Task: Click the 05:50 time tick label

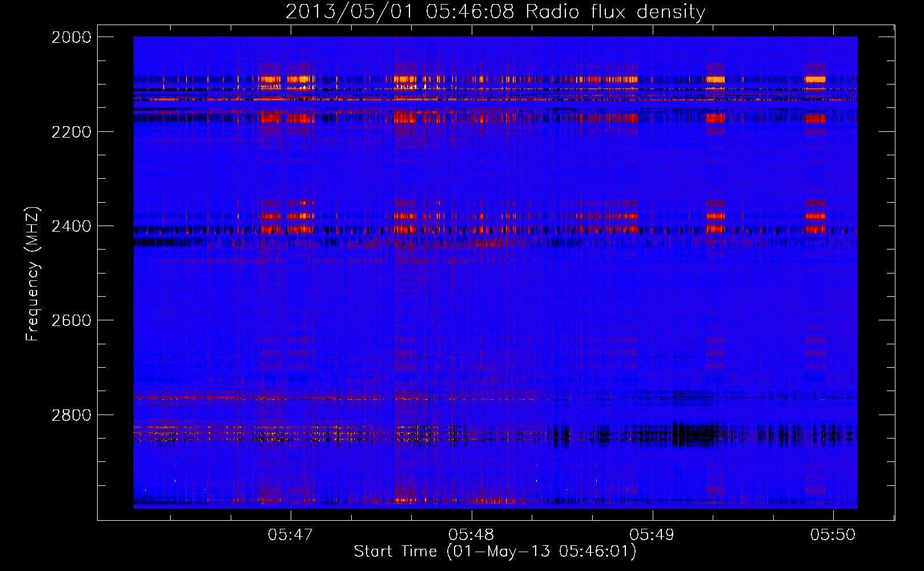Action: [833, 534]
